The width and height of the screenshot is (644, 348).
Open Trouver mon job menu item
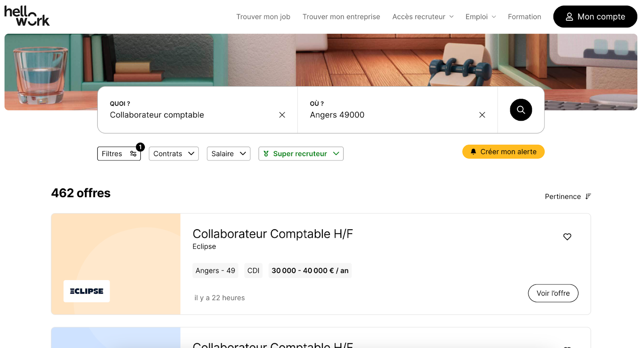click(263, 17)
